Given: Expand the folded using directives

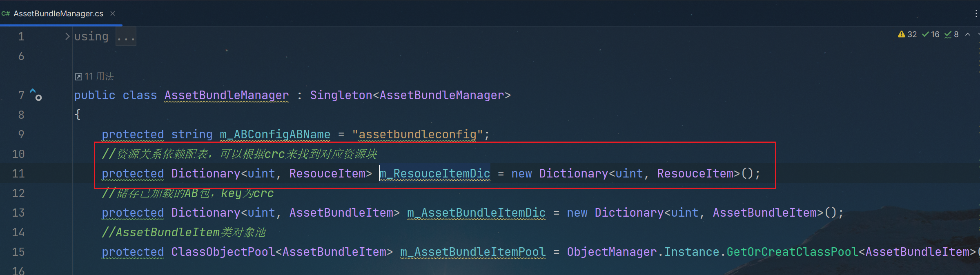Looking at the screenshot, I should click(67, 36).
